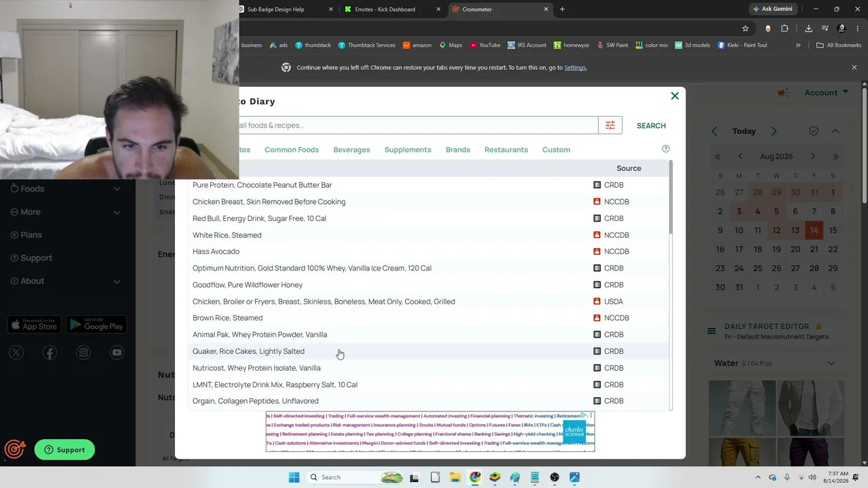Open the Account dropdown menu
The height and width of the screenshot is (488, 868).
click(826, 93)
